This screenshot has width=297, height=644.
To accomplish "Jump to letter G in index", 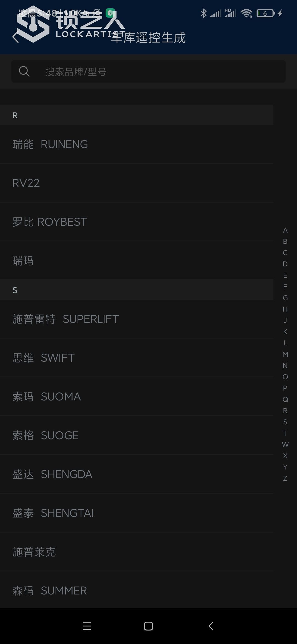I will 285,298.
